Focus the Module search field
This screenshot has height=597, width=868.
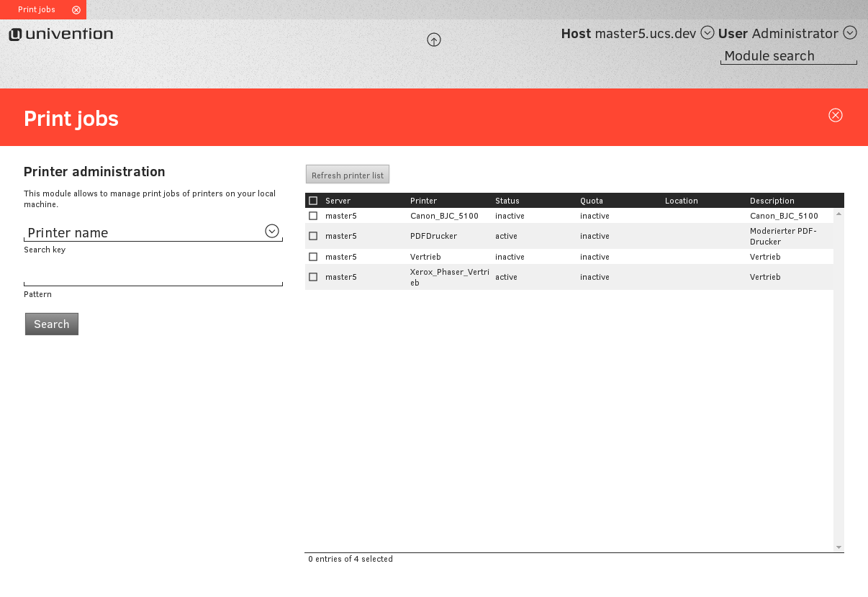click(788, 56)
